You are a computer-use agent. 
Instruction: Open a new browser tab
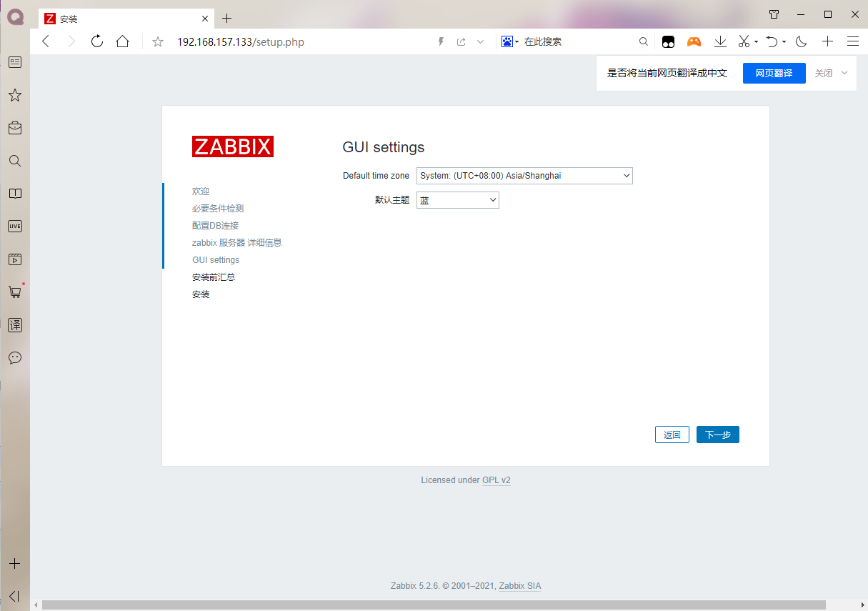227,18
